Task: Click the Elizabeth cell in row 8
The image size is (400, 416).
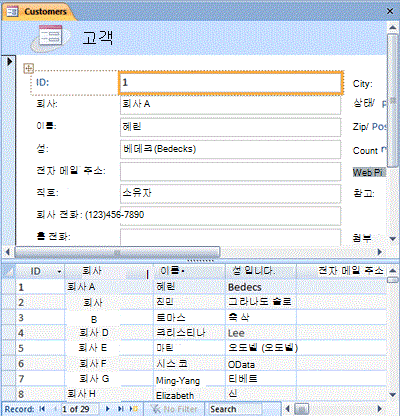Action: pos(189,395)
